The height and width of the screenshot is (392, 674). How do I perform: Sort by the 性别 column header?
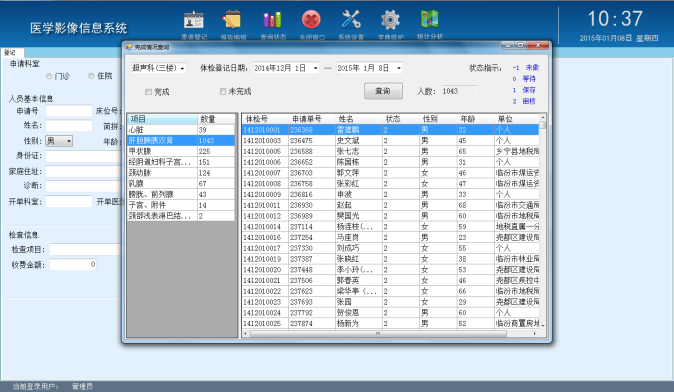pyautogui.click(x=438, y=119)
